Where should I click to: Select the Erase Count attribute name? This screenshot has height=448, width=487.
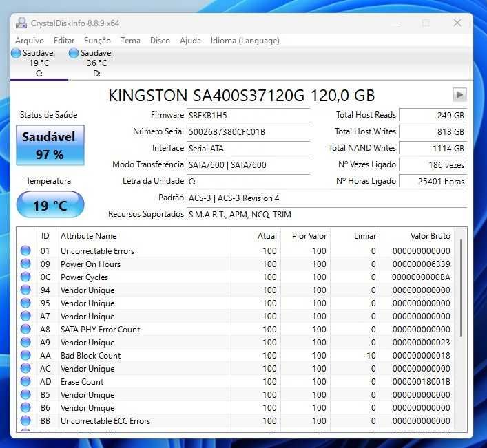pos(82,382)
